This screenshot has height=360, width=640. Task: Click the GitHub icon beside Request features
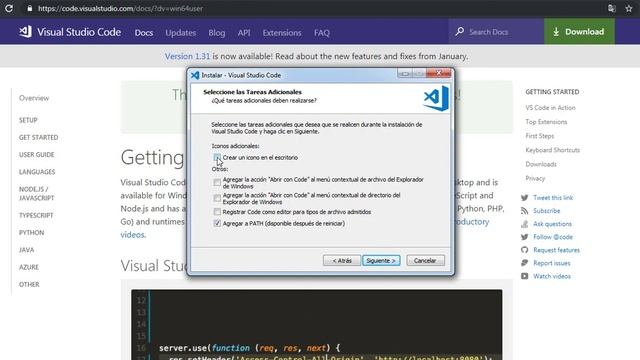524,250
